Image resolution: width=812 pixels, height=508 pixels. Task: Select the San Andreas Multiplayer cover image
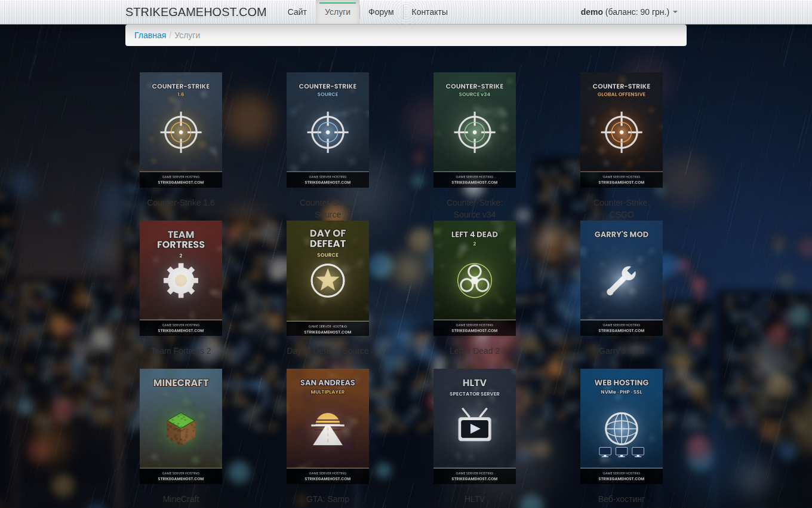coord(328,426)
